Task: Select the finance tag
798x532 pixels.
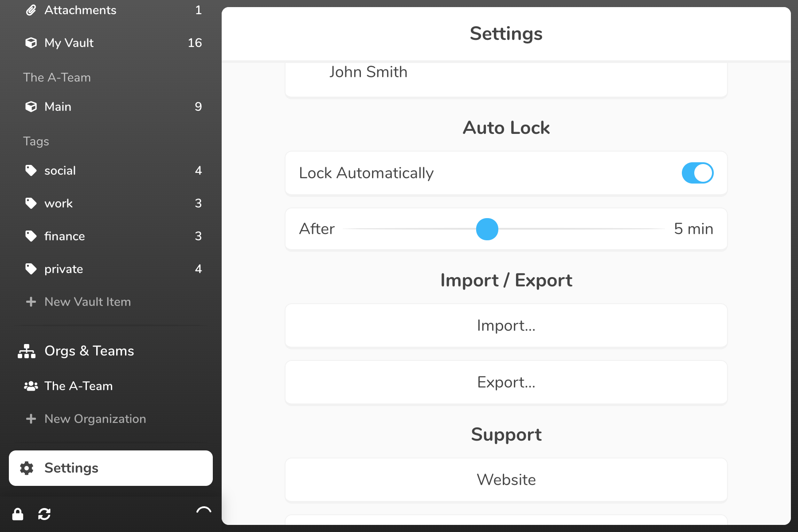Action: click(64, 236)
